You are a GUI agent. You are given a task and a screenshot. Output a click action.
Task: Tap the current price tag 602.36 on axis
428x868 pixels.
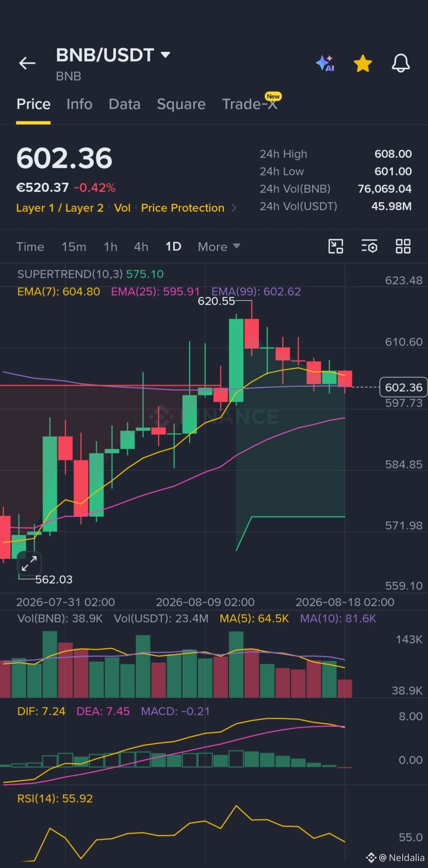point(403,387)
